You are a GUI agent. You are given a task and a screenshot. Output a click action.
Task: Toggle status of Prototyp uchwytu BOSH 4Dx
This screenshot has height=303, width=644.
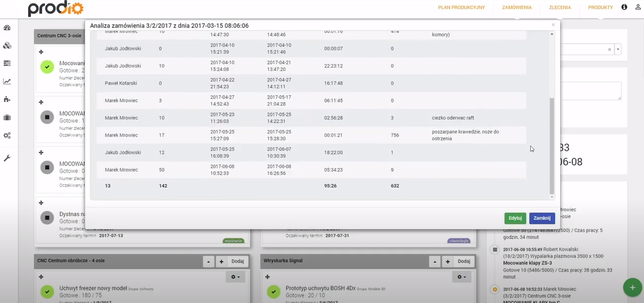pos(274,292)
